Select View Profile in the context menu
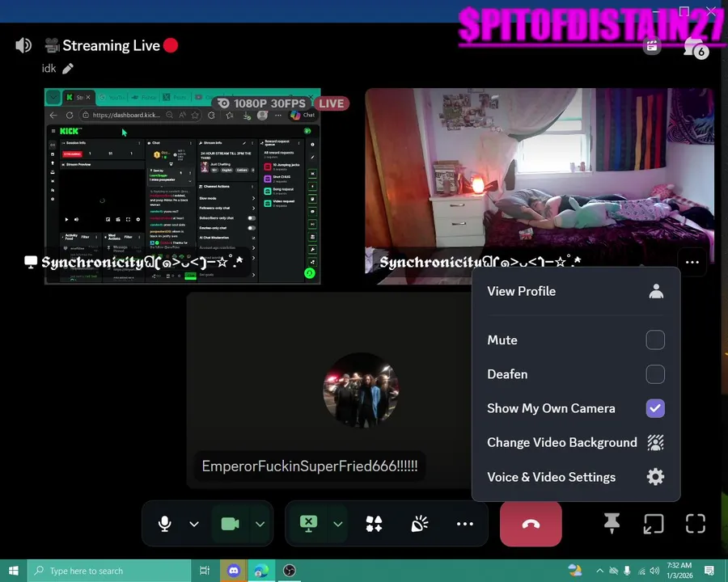The width and height of the screenshot is (728, 582). pyautogui.click(x=576, y=291)
